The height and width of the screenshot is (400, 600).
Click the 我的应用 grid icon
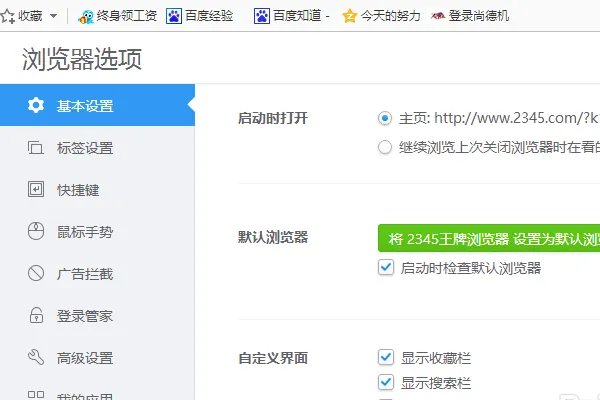[x=36, y=395]
